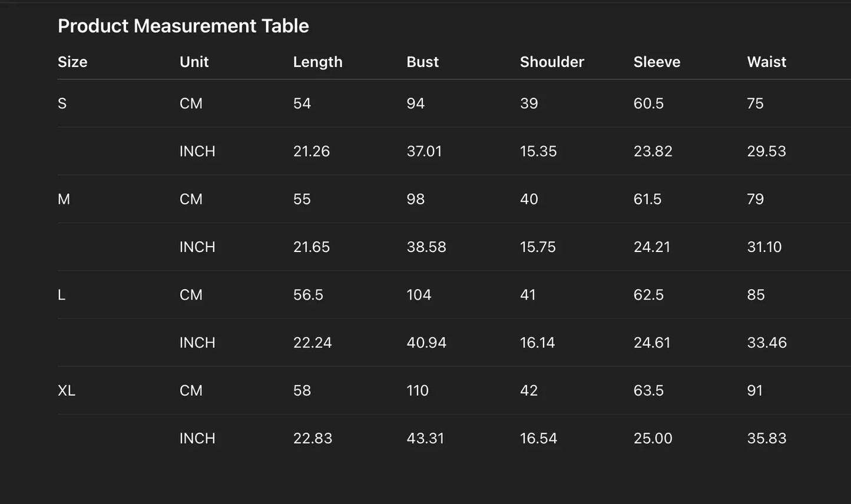851x504 pixels.
Task: Select the 37.01 bust inch value
Action: pyautogui.click(x=424, y=151)
